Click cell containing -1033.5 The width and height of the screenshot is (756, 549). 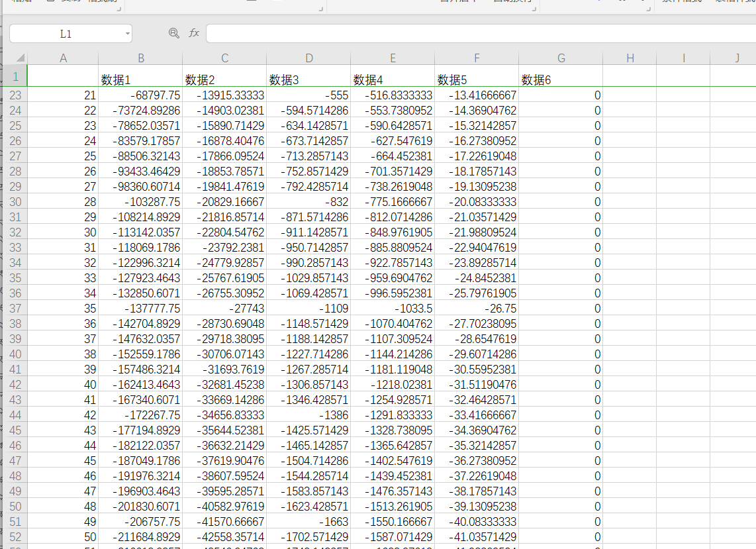coord(393,309)
